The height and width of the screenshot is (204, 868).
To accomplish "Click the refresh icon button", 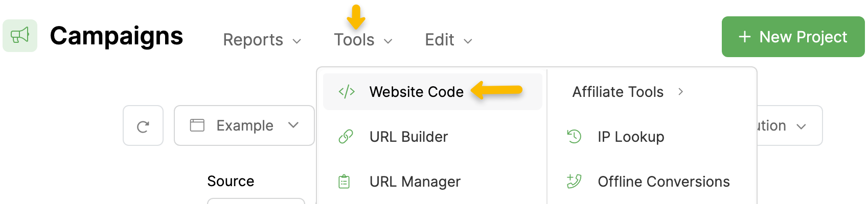I will point(143,126).
